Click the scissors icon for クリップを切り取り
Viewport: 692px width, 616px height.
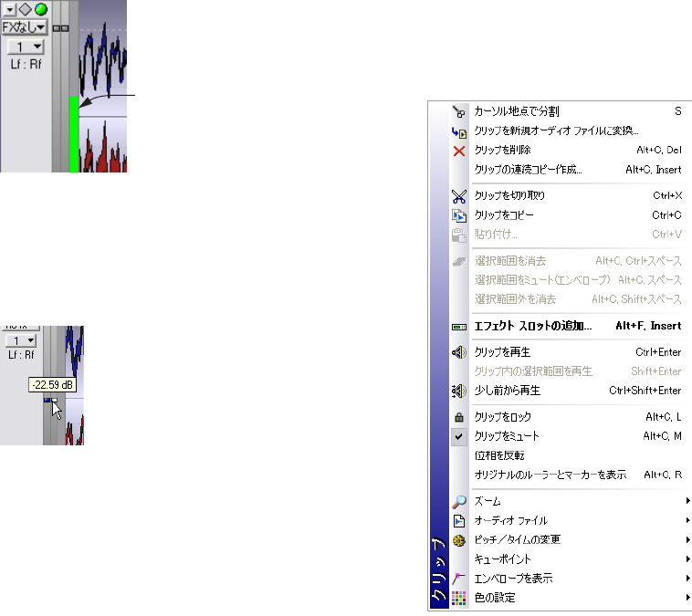click(x=459, y=196)
